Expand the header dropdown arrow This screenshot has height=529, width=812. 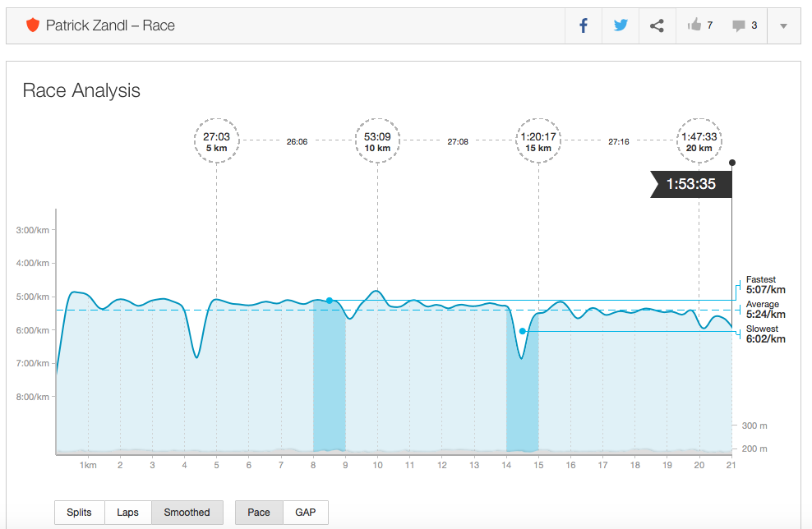coord(783,25)
